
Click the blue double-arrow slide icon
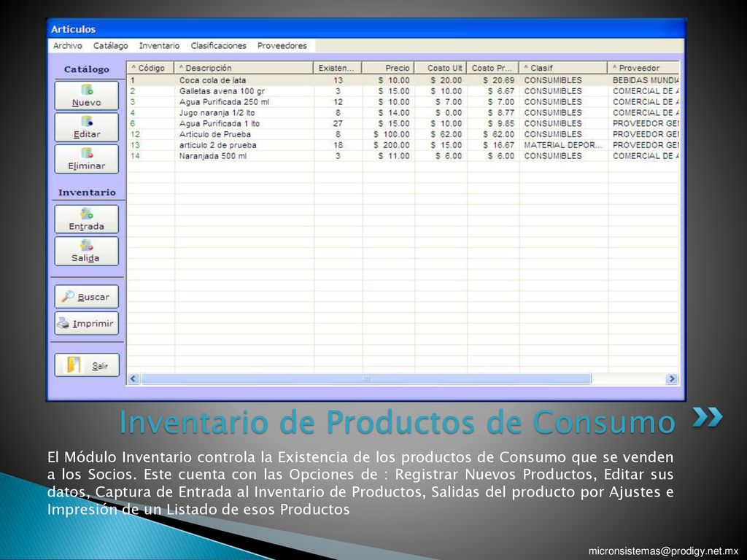tap(708, 417)
